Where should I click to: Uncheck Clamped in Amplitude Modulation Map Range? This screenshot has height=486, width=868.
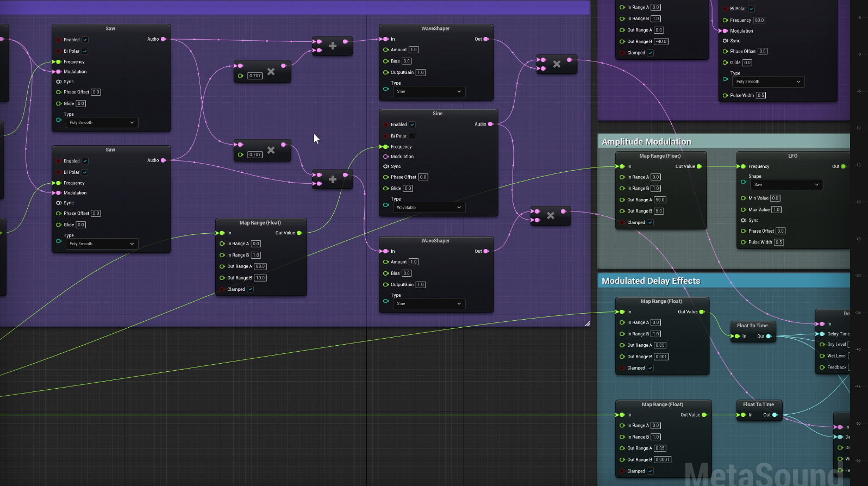pyautogui.click(x=650, y=222)
